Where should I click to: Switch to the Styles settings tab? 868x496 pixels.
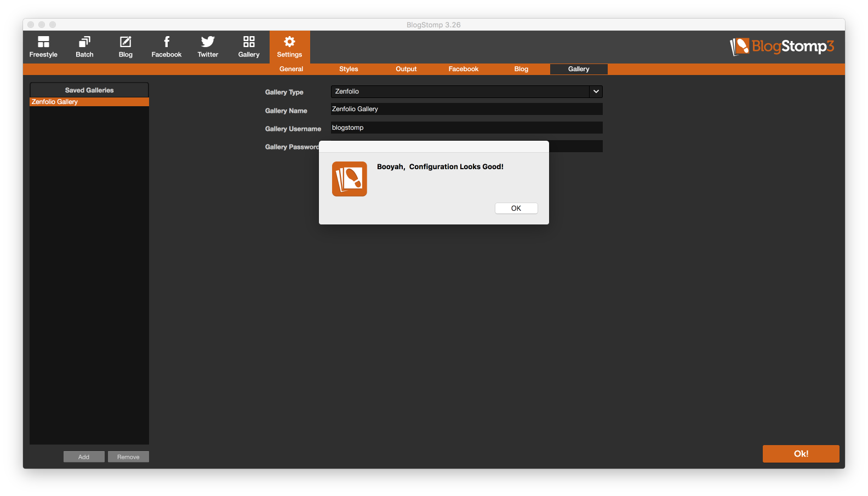(x=349, y=69)
